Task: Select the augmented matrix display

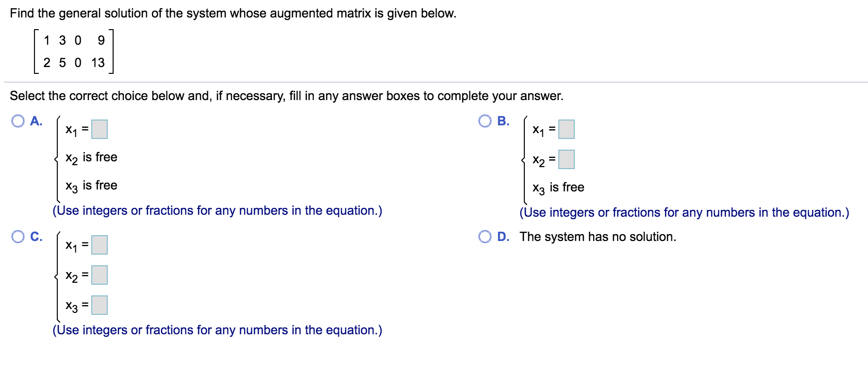Action: (73, 51)
